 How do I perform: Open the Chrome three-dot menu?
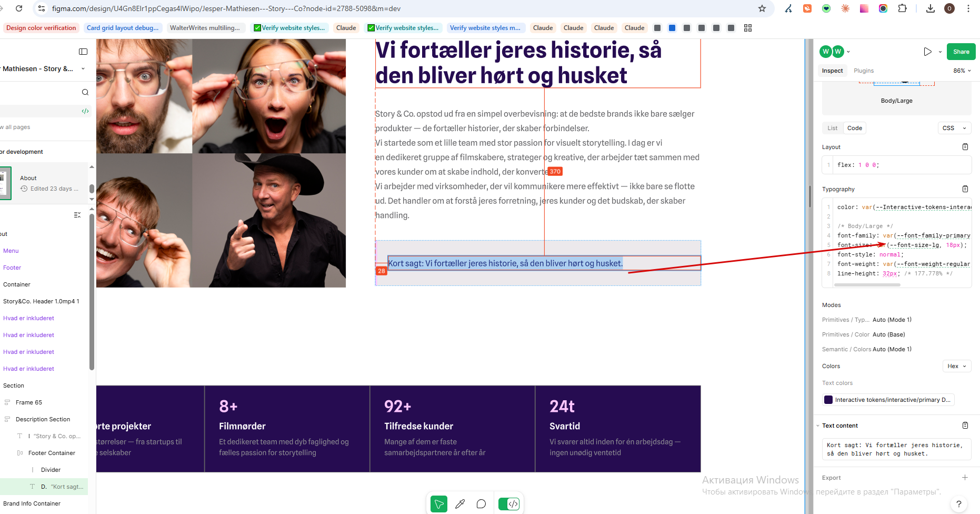968,8
